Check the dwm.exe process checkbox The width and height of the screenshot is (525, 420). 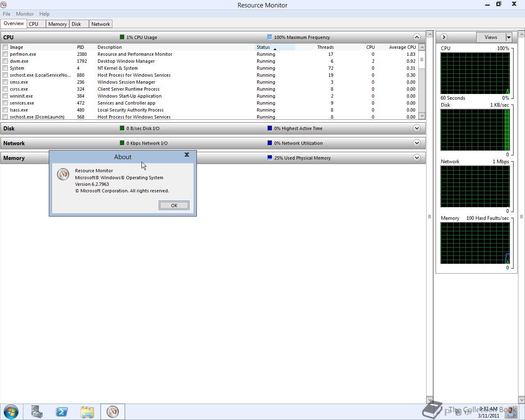(x=5, y=61)
